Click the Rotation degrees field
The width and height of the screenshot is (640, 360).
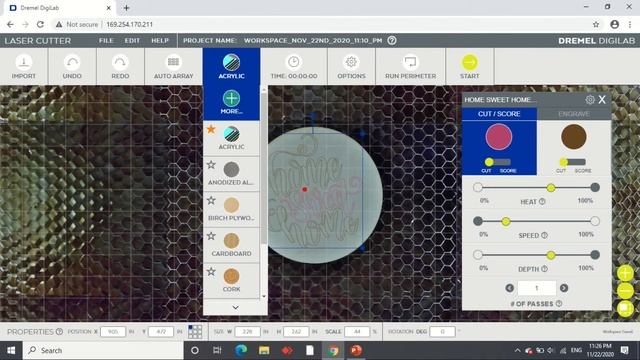[442, 331]
